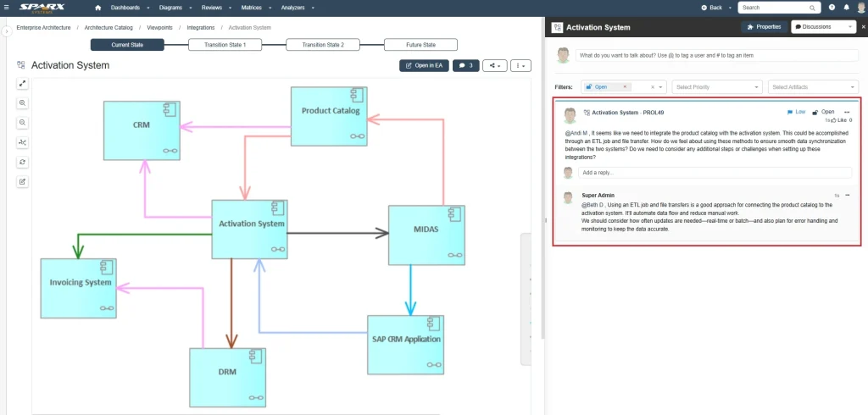Click the search magnifier icon
This screenshot has width=868, height=415.
pos(813,8)
